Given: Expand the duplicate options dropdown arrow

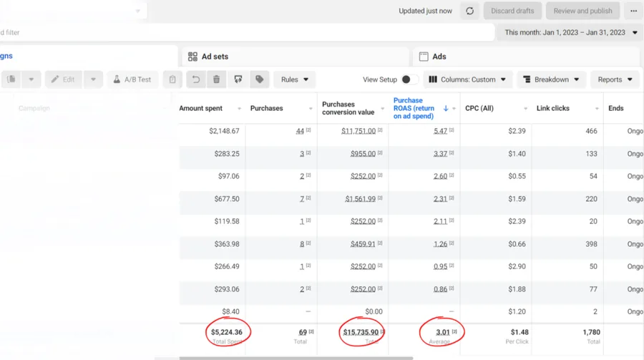Looking at the screenshot, I should [x=31, y=79].
